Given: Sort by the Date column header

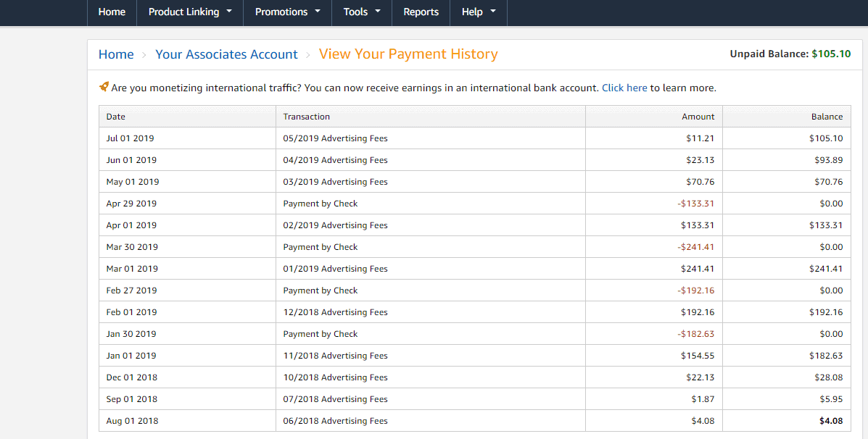Looking at the screenshot, I should point(115,116).
